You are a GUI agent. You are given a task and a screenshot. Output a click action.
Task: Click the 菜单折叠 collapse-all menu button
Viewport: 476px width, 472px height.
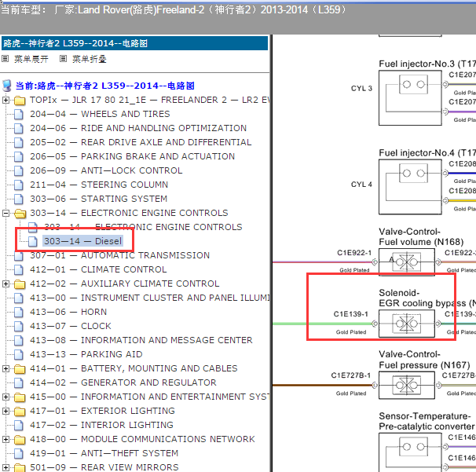(90, 59)
